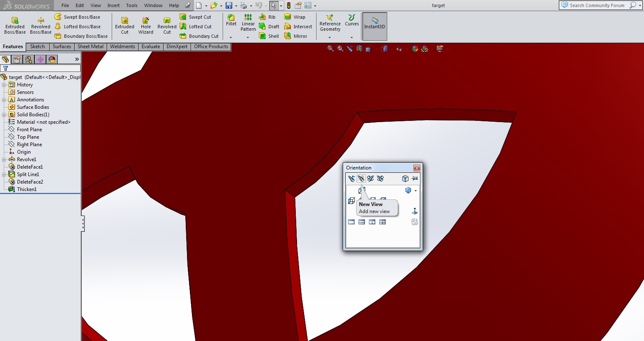Toggle the View Selector cube
This screenshot has width=644, height=341.
tap(405, 179)
